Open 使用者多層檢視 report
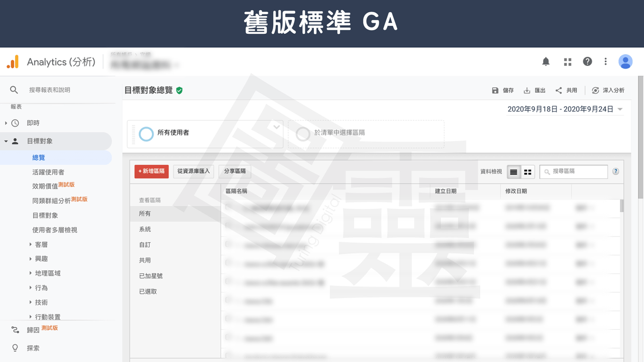Viewport: 644px width, 362px height. (x=55, y=230)
